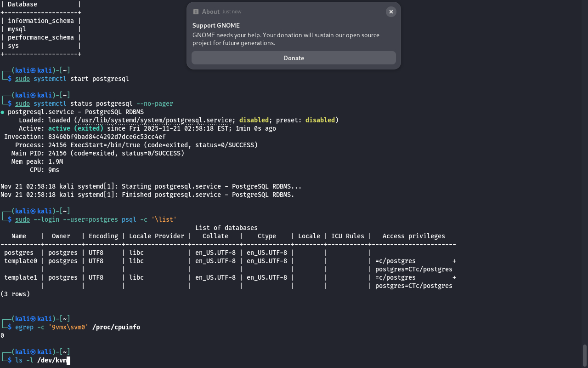The width and height of the screenshot is (588, 368).
Task: Open the underlined postgresql.service unit file path
Action: point(154,120)
